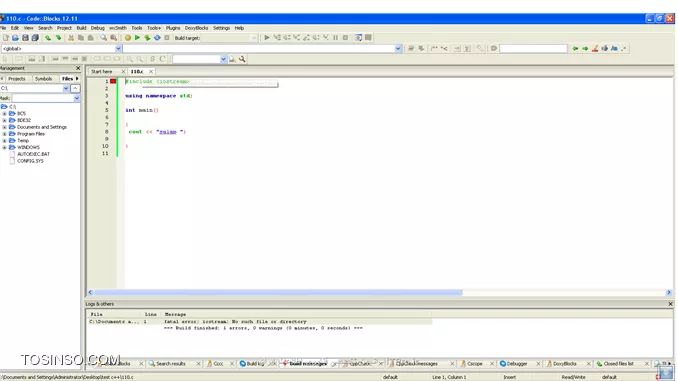
Task: Open the Build target dropdown
Action: pyautogui.click(x=254, y=38)
